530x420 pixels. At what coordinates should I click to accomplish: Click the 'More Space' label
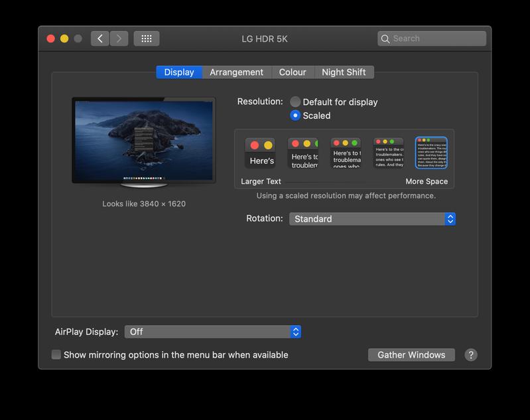pos(427,181)
